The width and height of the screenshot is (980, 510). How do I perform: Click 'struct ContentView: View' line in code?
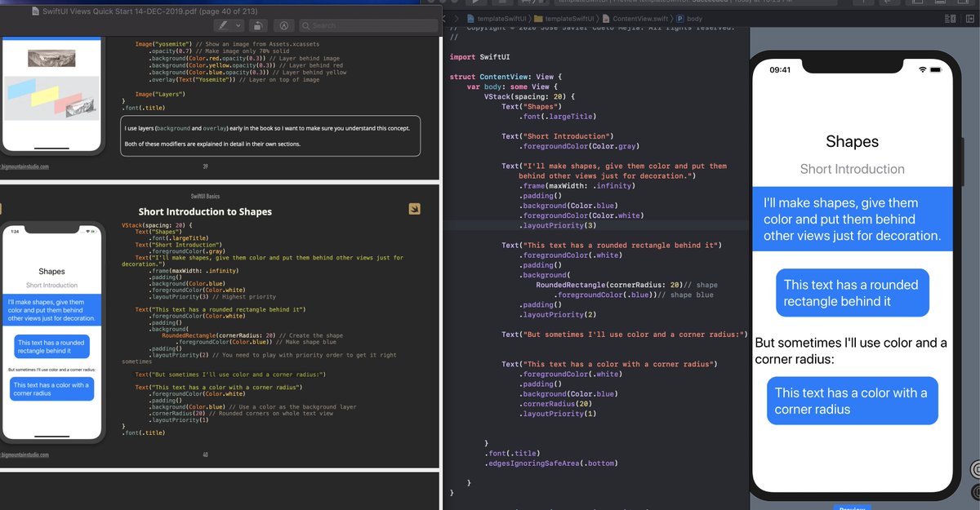point(506,77)
